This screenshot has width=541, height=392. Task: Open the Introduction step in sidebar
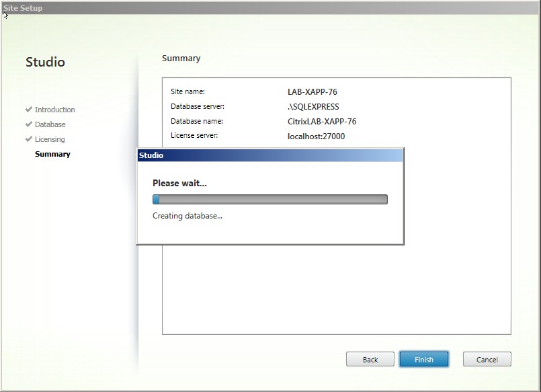pos(55,110)
